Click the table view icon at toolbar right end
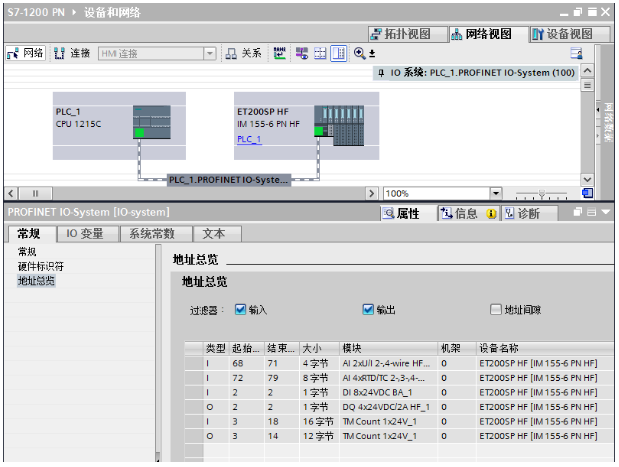 pyautogui.click(x=575, y=53)
